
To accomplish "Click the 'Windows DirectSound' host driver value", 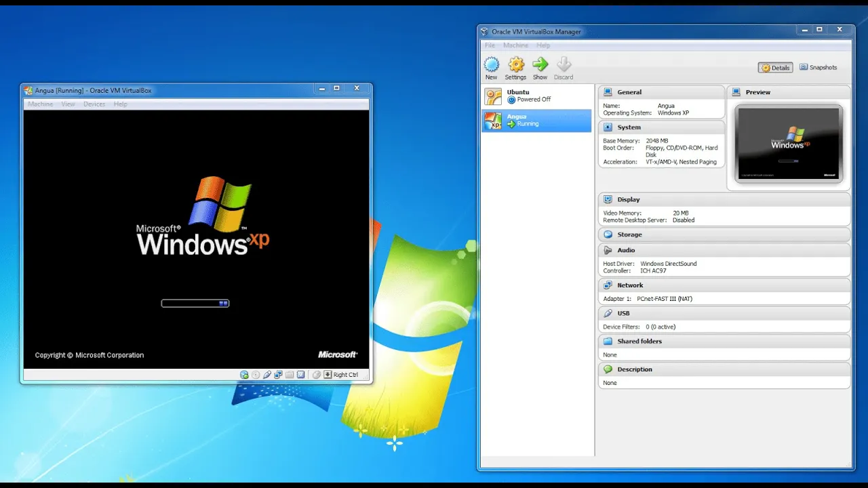I will (668, 264).
